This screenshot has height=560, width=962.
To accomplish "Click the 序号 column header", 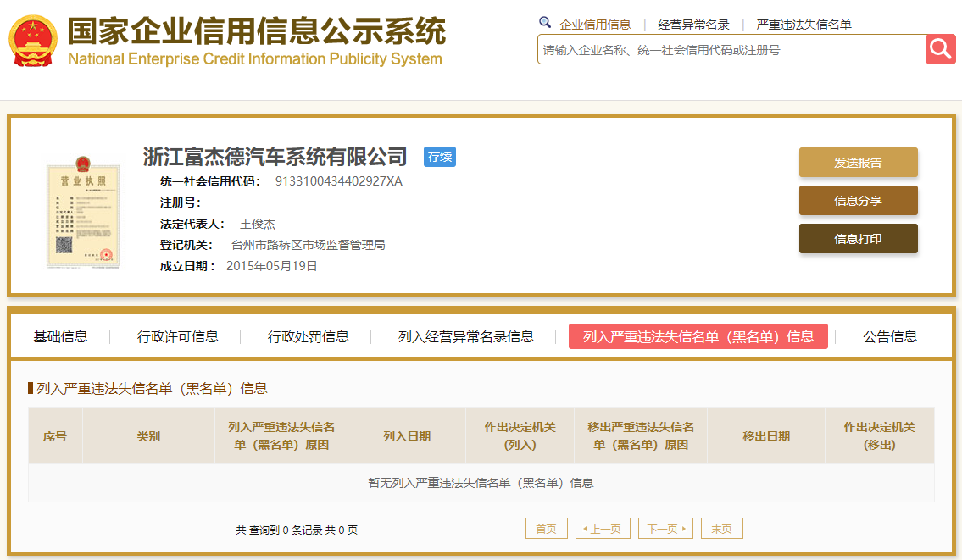I will tap(55, 436).
